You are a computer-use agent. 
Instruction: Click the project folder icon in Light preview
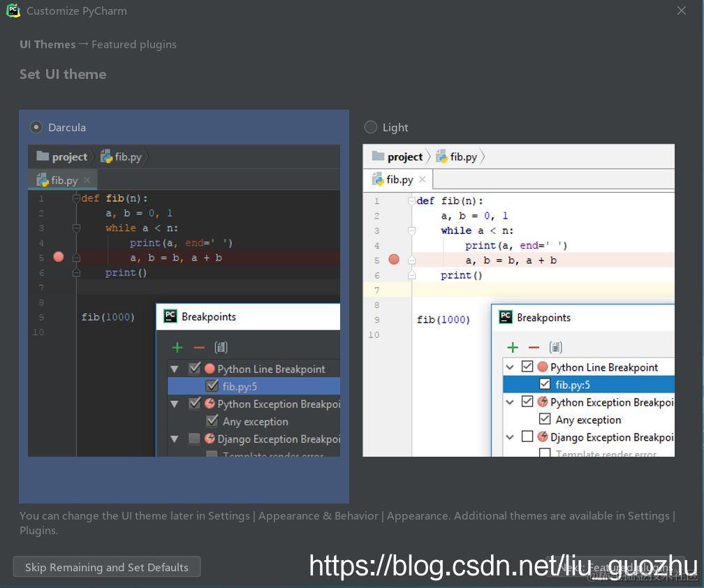click(378, 156)
